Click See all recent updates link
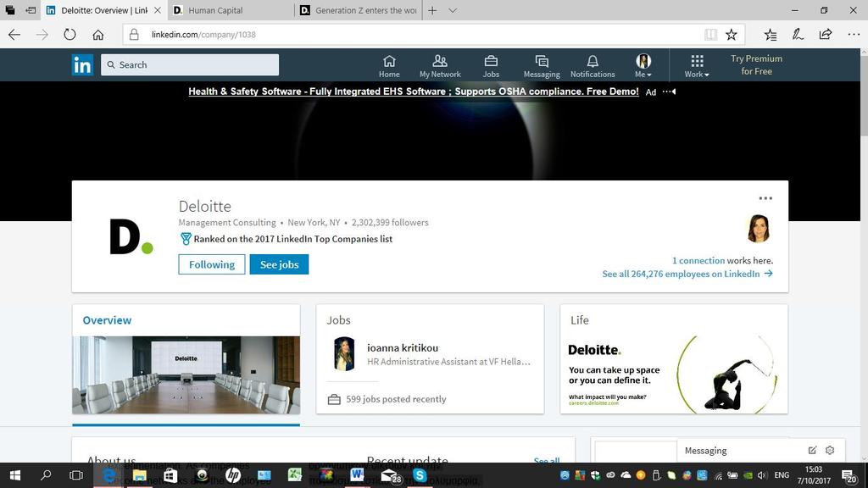The image size is (868, 488). point(547,459)
